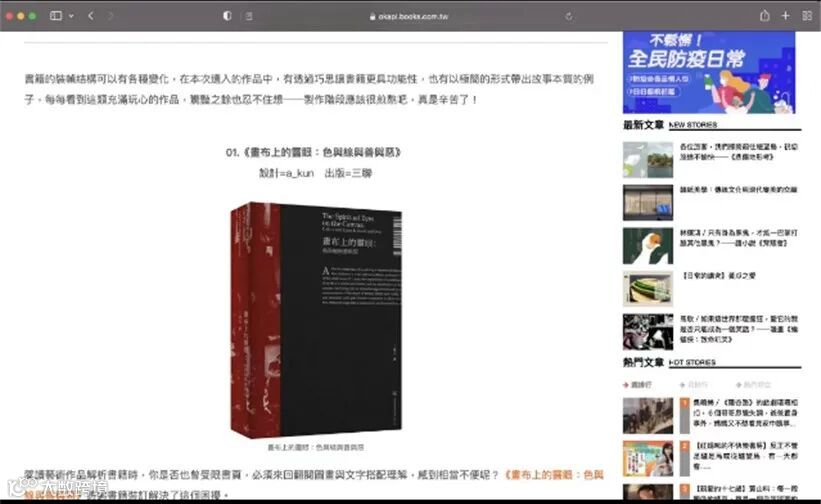Open the orange 《畫布上的靈眼》 book link
The width and height of the screenshot is (821, 504).
(553, 475)
